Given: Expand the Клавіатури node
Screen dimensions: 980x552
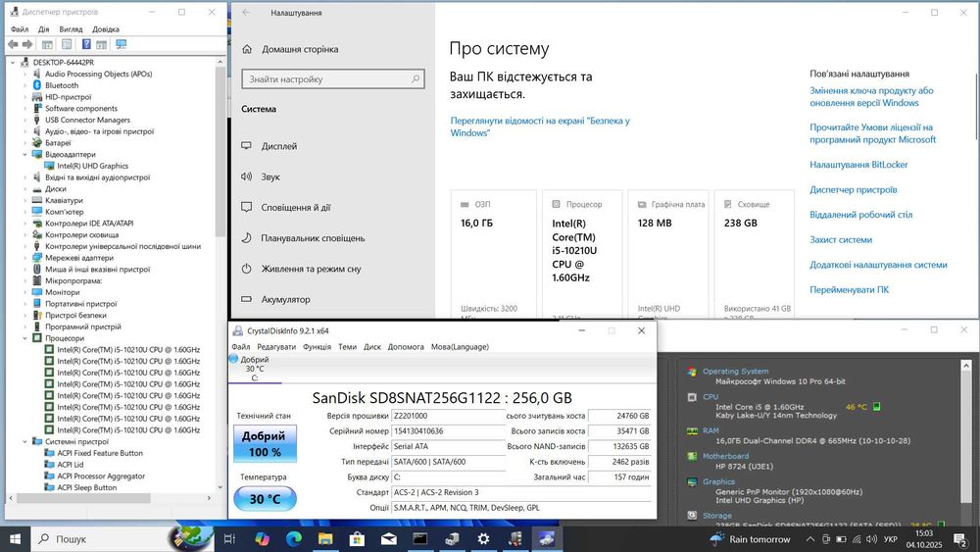Looking at the screenshot, I should click(x=25, y=201).
